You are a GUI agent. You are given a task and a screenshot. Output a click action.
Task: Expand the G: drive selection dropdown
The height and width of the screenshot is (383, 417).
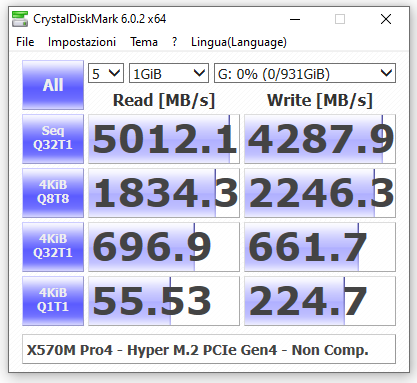[305, 73]
